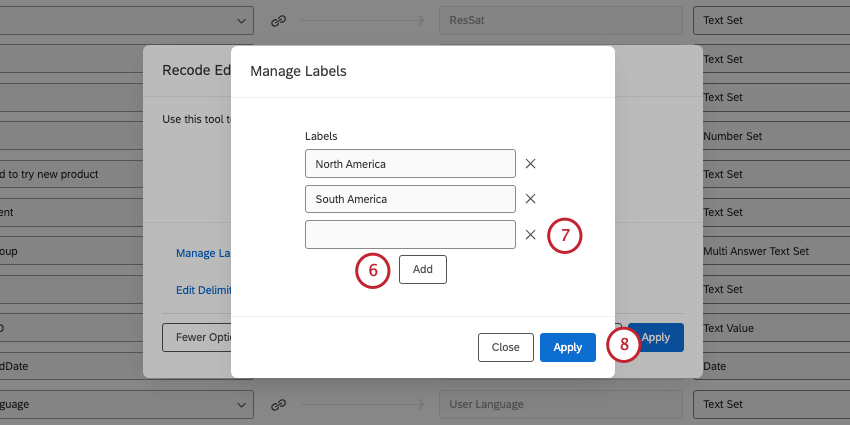Viewport: 850px width, 425px height.
Task: Click the link icon beside User Language
Action: click(x=279, y=404)
